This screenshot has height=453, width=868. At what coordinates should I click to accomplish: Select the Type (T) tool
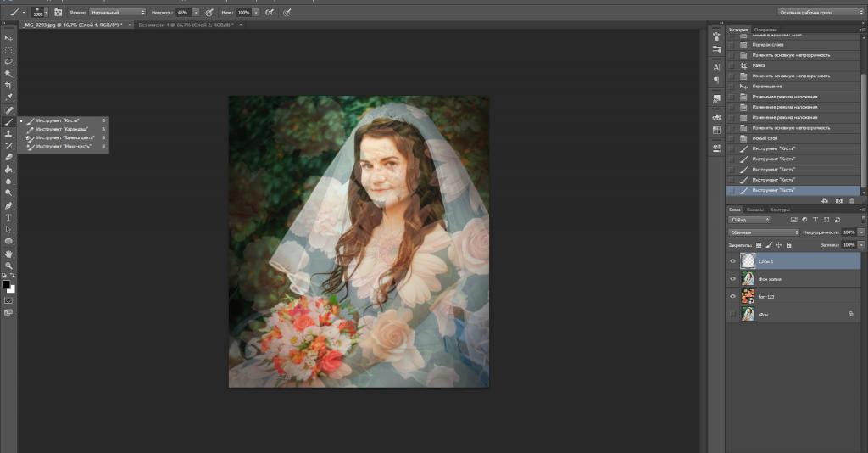(x=8, y=217)
